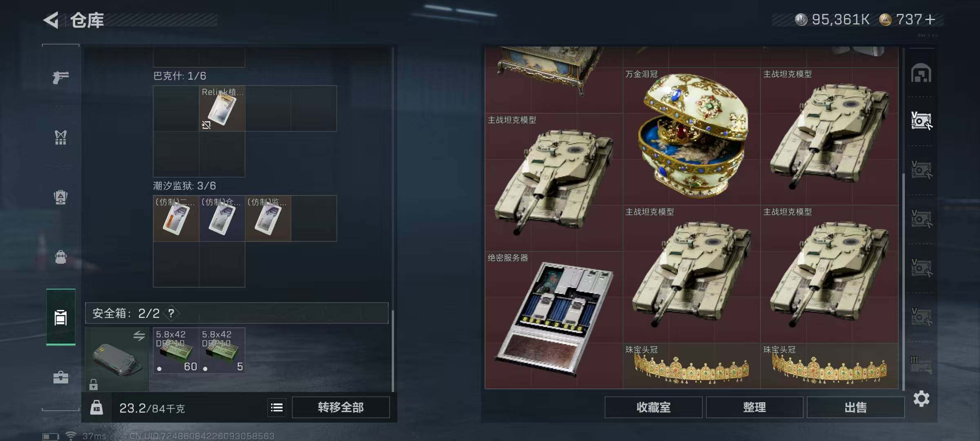Viewport: 980px width, 441px height.
Task: Open the weapons tab with pistol icon
Action: [x=60, y=77]
